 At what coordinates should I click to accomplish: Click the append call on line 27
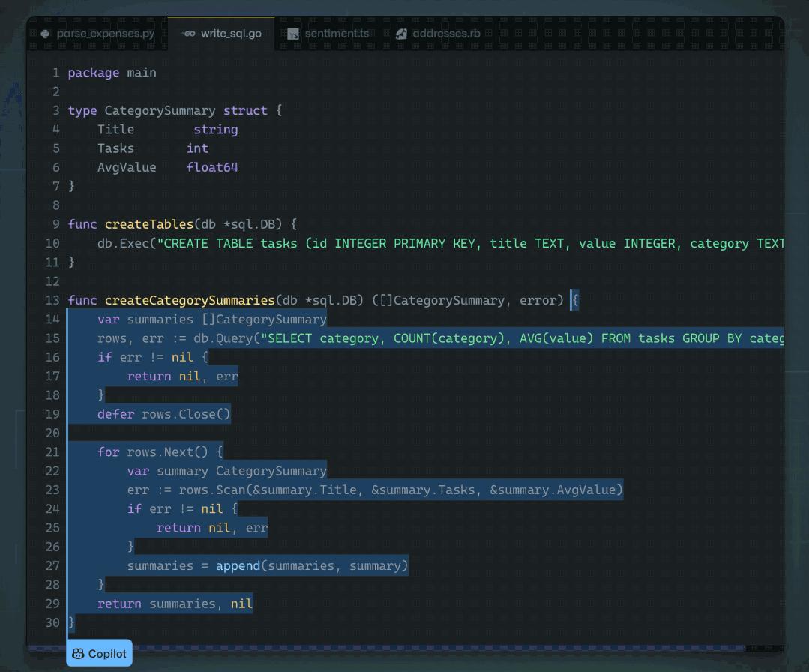point(238,565)
